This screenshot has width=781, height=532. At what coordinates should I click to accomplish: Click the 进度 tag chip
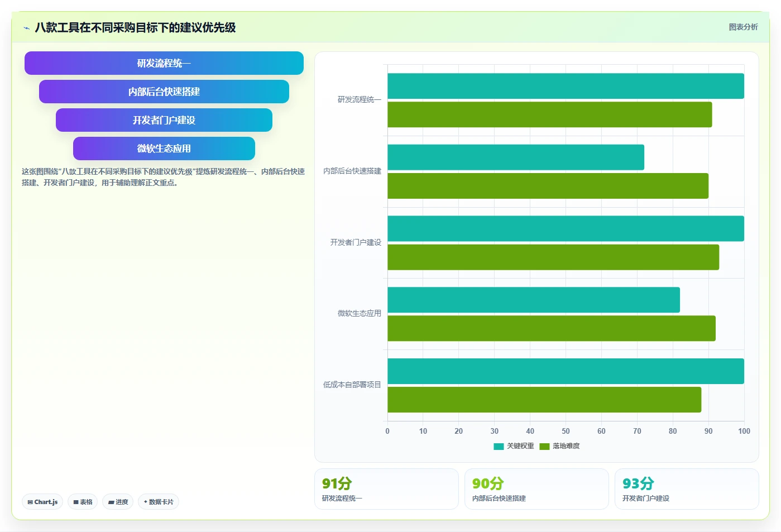(118, 502)
